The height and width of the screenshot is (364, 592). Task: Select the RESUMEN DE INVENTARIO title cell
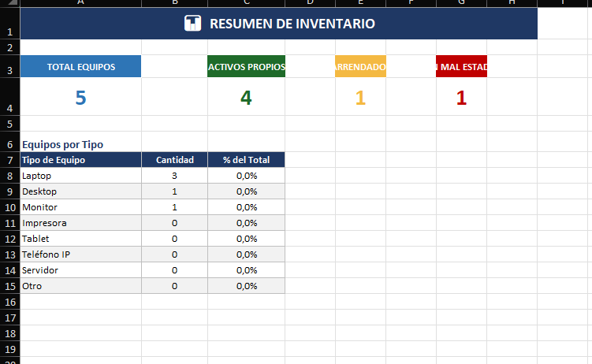[x=278, y=24]
